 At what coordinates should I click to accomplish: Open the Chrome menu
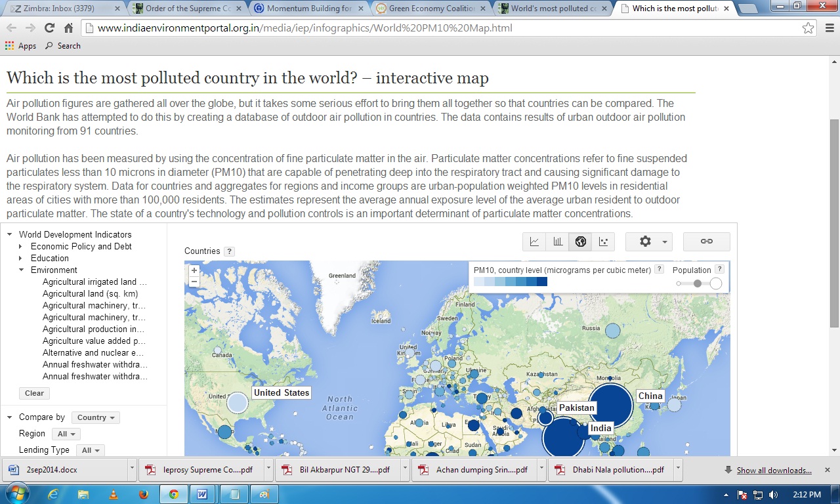click(829, 28)
